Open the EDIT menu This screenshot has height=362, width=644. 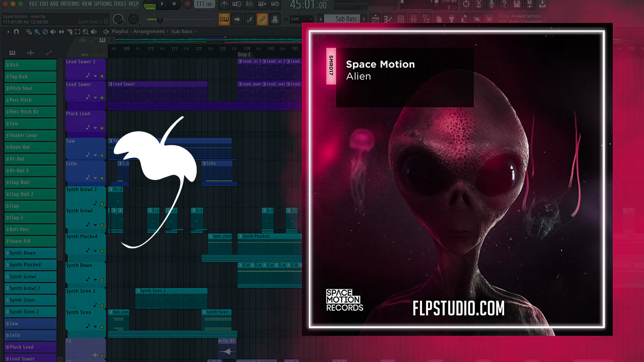(44, 4)
